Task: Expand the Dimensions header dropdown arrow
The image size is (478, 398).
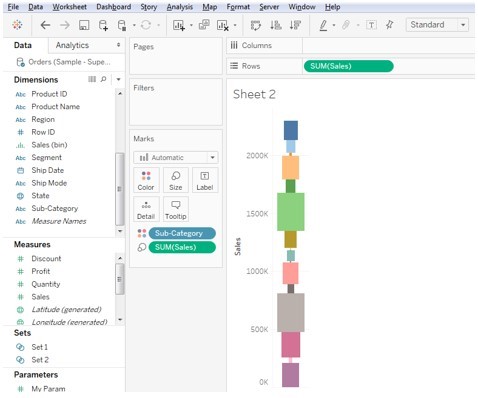Action: (118, 79)
